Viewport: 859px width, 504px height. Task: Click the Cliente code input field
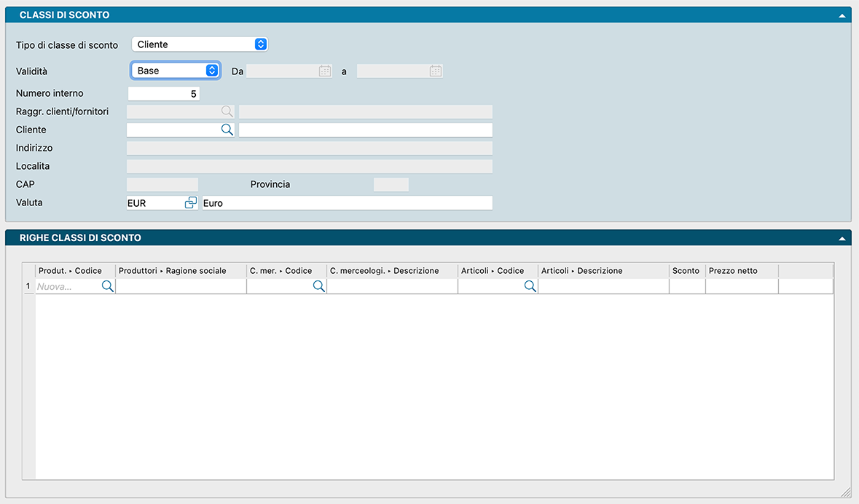pos(173,130)
